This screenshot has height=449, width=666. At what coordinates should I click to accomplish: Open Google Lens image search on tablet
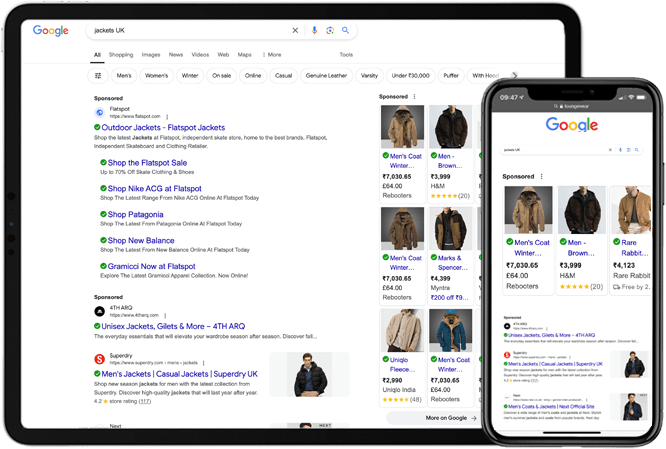[x=330, y=31]
